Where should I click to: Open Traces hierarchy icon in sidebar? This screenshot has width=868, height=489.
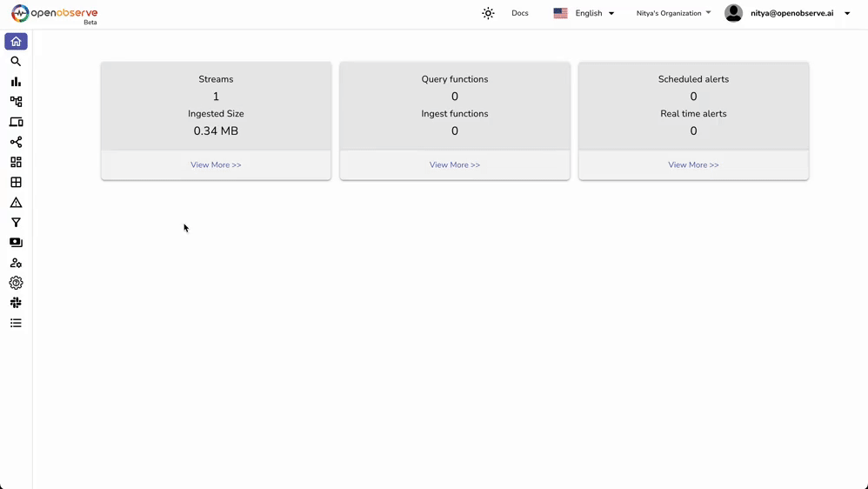coord(16,102)
